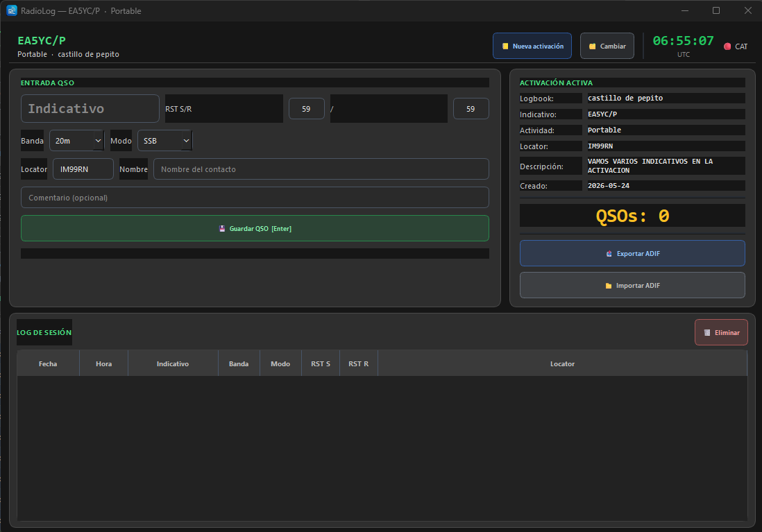Image resolution: width=762 pixels, height=532 pixels.
Task: Click the floppy disk icon on Guardar QSO
Action: coord(222,228)
